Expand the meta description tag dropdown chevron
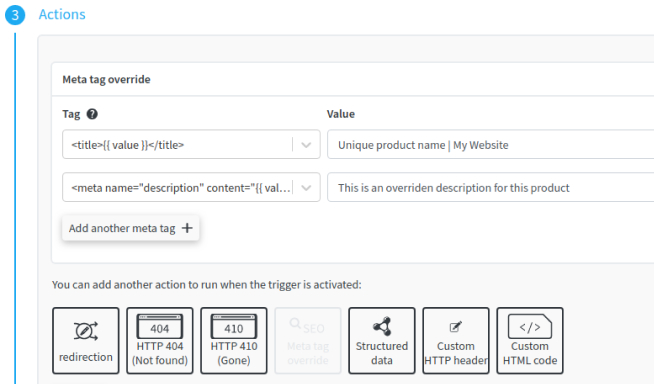Viewport: 654px width, 384px height. (x=306, y=188)
